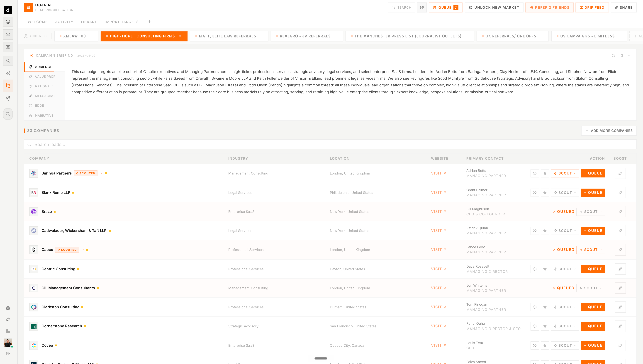Star the Cadwalader, Wickersham & Taft lead

[x=545, y=231]
